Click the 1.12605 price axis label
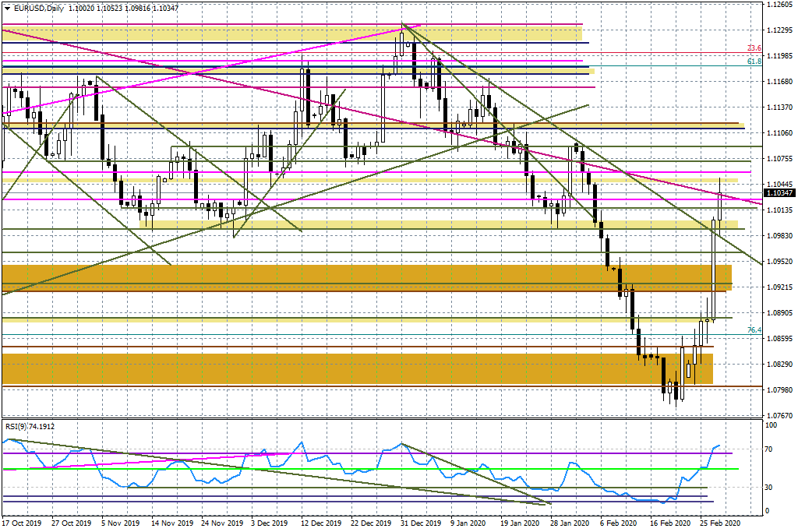The image size is (798, 532). pos(779,5)
